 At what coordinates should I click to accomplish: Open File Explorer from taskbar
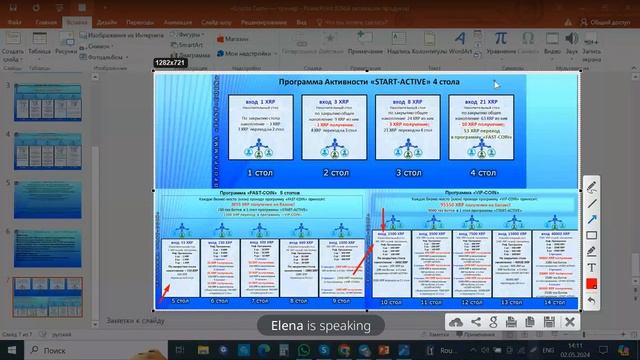(203, 350)
